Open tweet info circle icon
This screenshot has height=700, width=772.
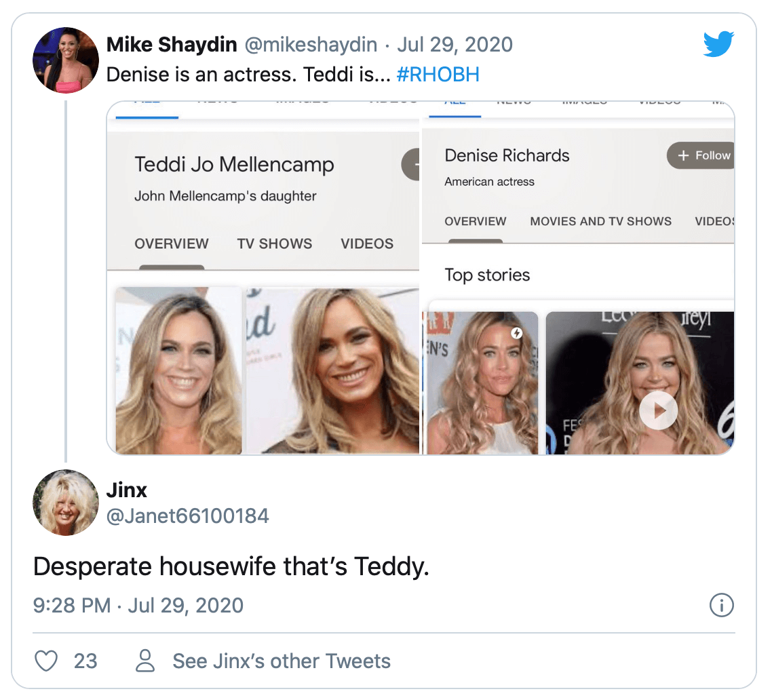click(721, 605)
